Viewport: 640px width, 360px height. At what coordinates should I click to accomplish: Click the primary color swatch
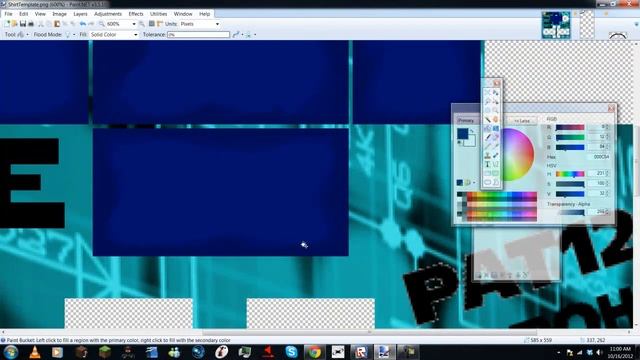[463, 133]
